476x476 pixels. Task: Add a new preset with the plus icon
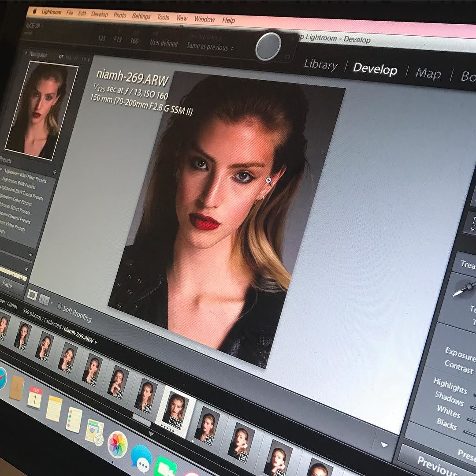pos(55,172)
